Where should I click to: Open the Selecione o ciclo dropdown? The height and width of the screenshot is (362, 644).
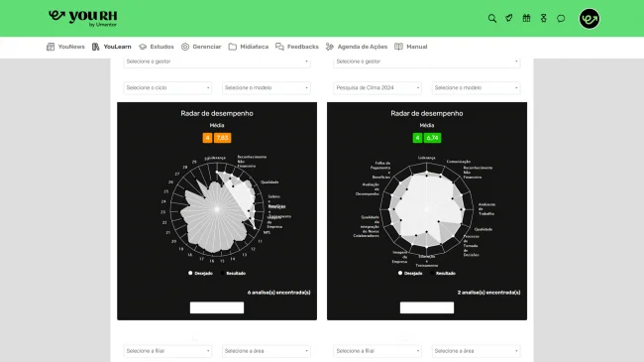pos(167,87)
